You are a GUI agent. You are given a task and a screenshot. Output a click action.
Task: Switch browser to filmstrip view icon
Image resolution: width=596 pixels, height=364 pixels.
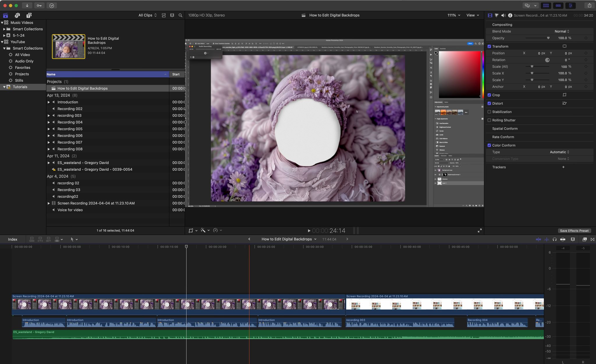[172, 15]
